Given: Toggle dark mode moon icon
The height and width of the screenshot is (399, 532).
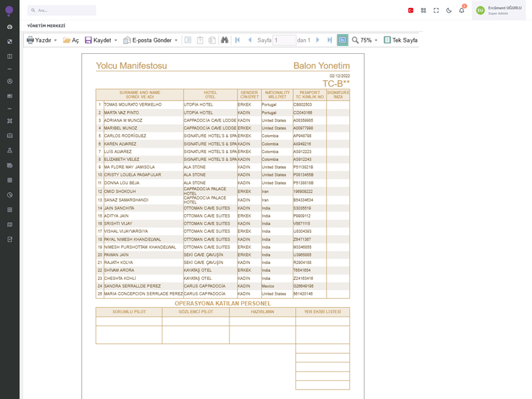Looking at the screenshot, I should (449, 11).
